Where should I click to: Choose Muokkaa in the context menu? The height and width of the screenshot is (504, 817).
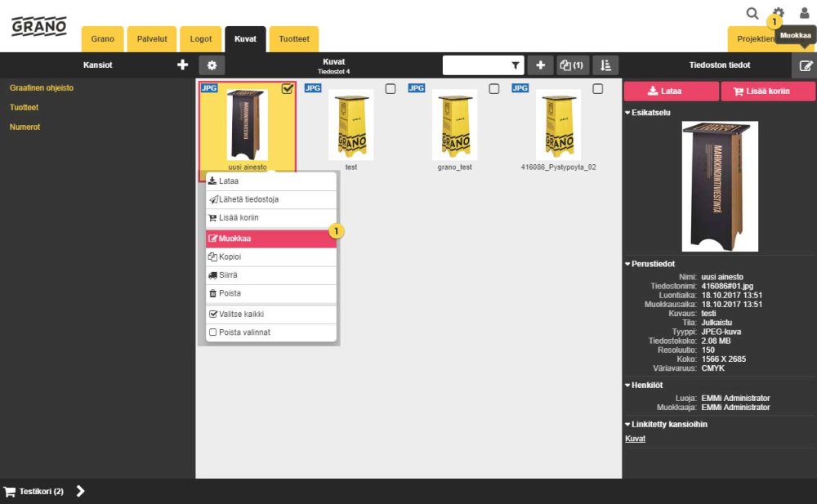point(271,239)
